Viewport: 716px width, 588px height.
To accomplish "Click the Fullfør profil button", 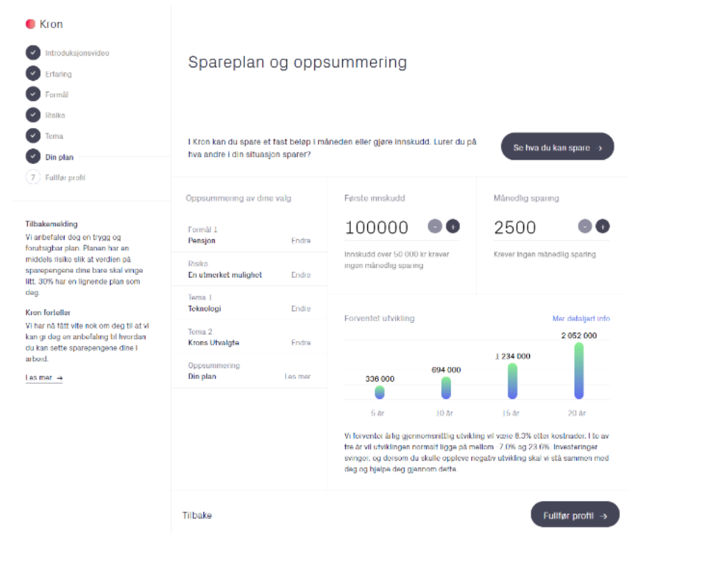I will pos(575,515).
